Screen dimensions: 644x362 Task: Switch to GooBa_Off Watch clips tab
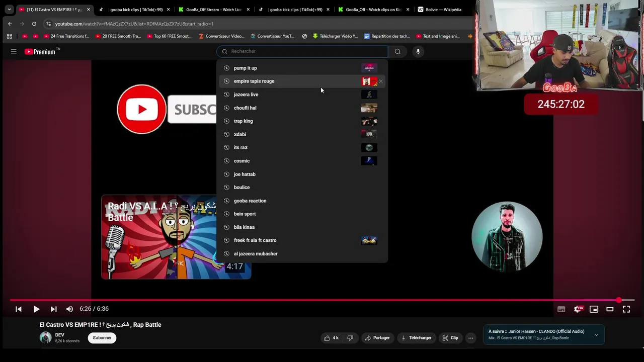(373, 10)
